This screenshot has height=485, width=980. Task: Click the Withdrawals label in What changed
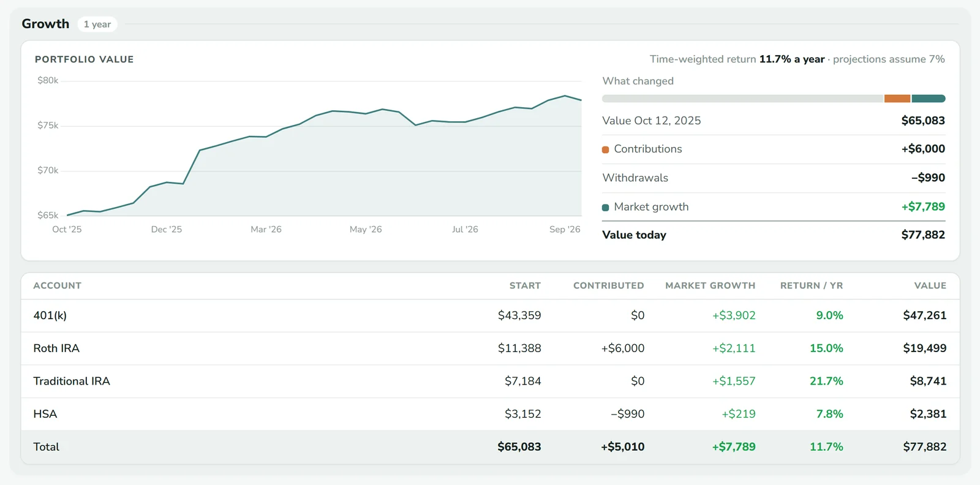point(635,178)
